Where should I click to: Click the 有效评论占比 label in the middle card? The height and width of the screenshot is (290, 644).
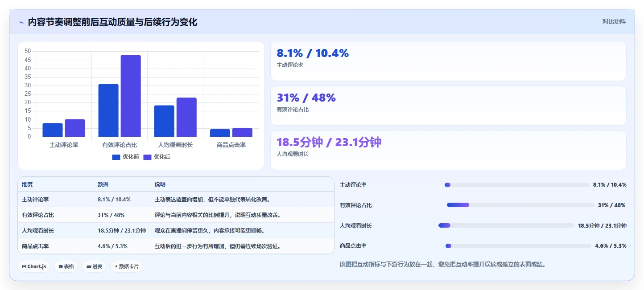[293, 110]
